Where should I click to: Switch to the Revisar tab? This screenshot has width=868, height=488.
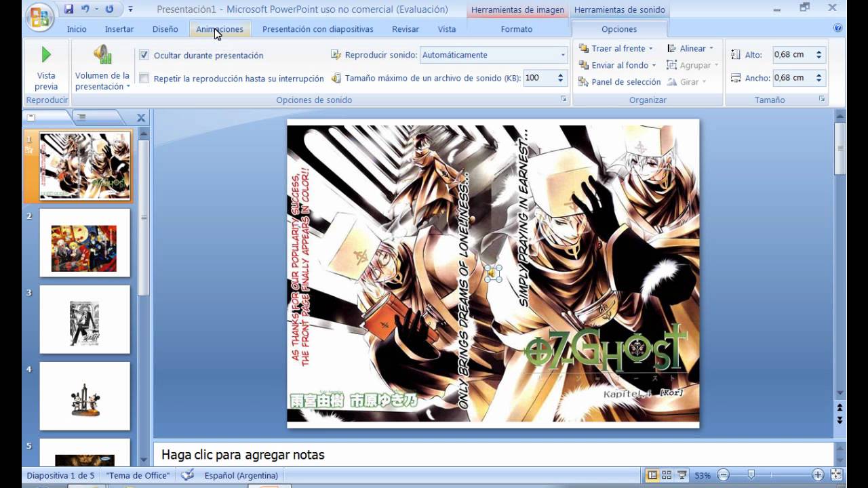coord(406,29)
